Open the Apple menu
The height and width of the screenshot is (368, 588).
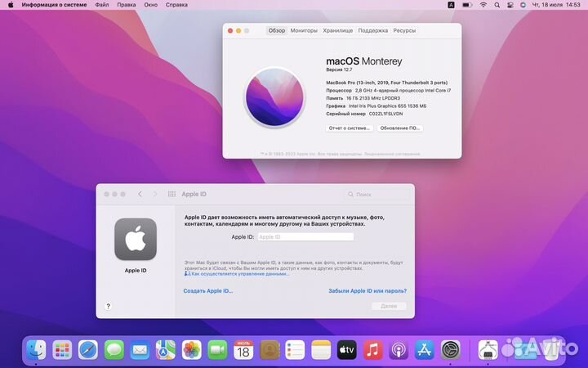pyautogui.click(x=11, y=5)
